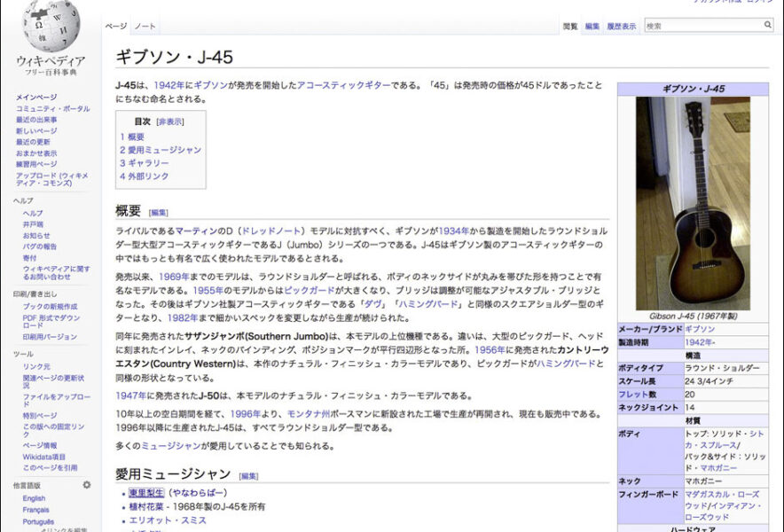This screenshot has width=784, height=532.
Task: Open 練習用ページ sidebar link
Action: click(36, 164)
